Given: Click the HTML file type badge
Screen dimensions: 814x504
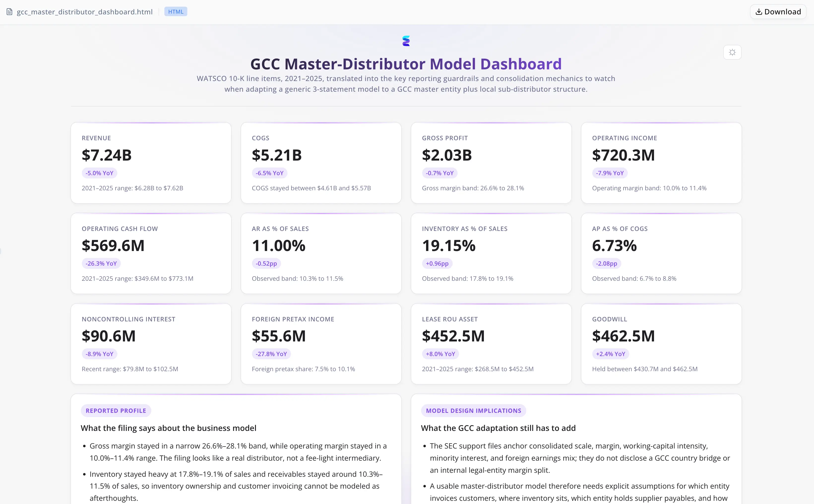Looking at the screenshot, I should (x=176, y=12).
